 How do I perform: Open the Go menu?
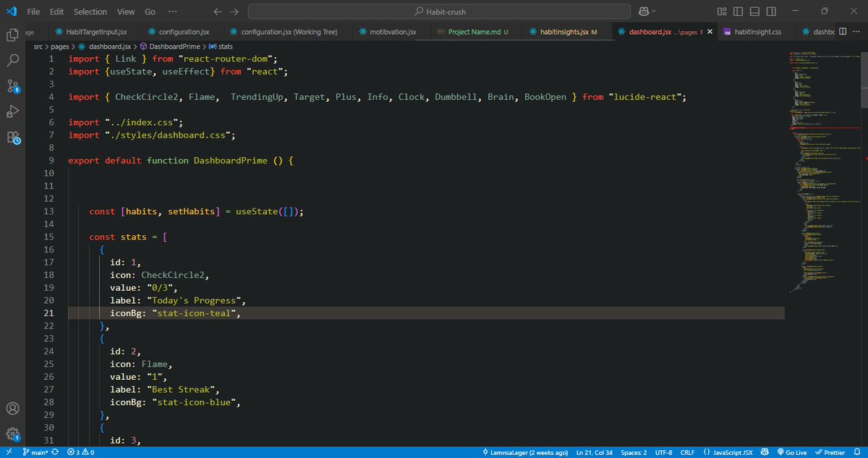[x=150, y=12]
